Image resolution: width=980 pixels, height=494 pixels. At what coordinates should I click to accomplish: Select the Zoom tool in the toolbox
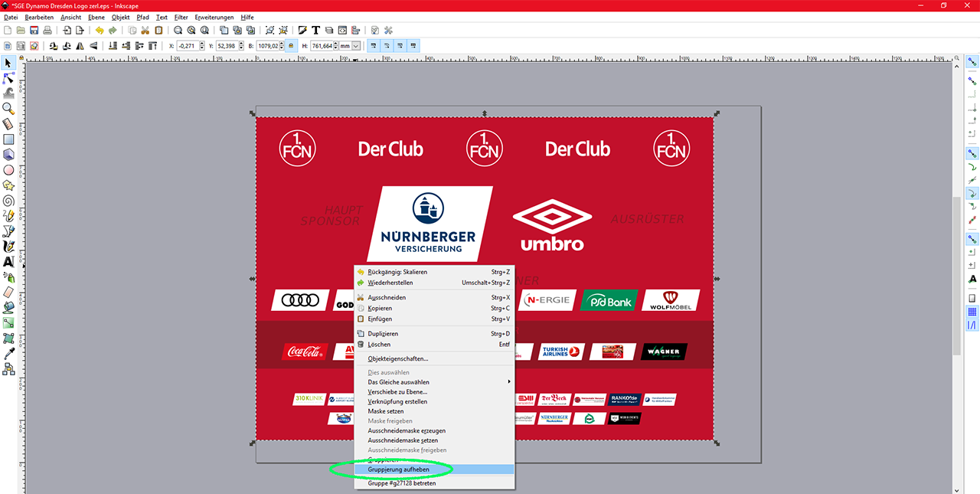pyautogui.click(x=8, y=109)
